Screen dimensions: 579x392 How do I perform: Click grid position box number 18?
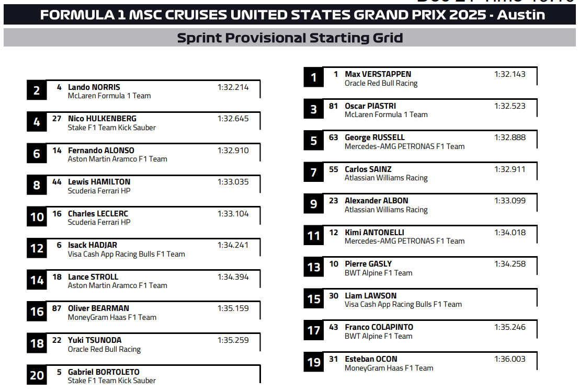click(37, 343)
